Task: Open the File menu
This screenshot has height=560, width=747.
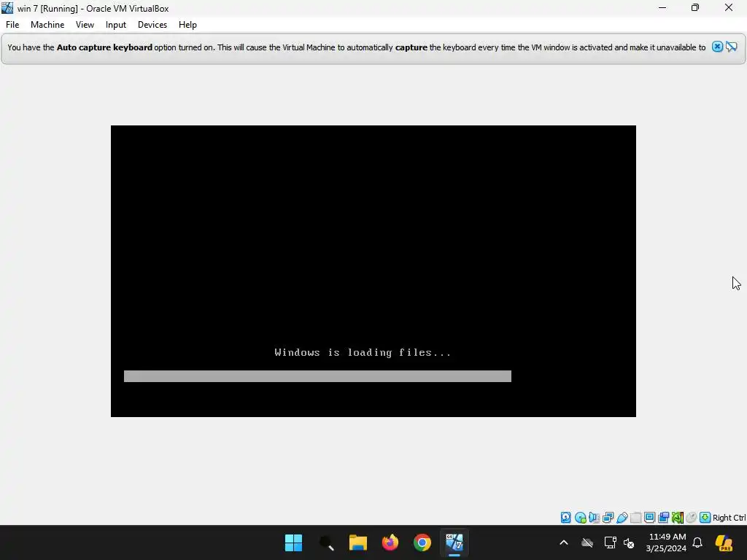Action: [x=12, y=25]
